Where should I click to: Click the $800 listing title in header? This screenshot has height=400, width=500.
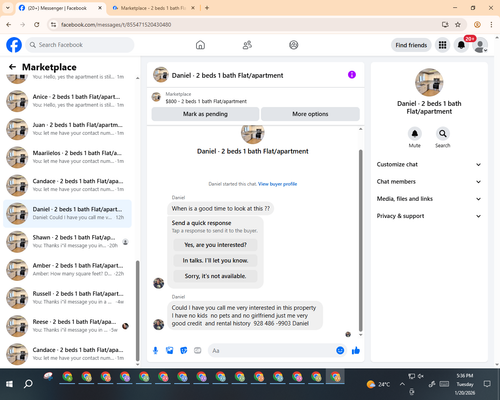click(x=206, y=101)
